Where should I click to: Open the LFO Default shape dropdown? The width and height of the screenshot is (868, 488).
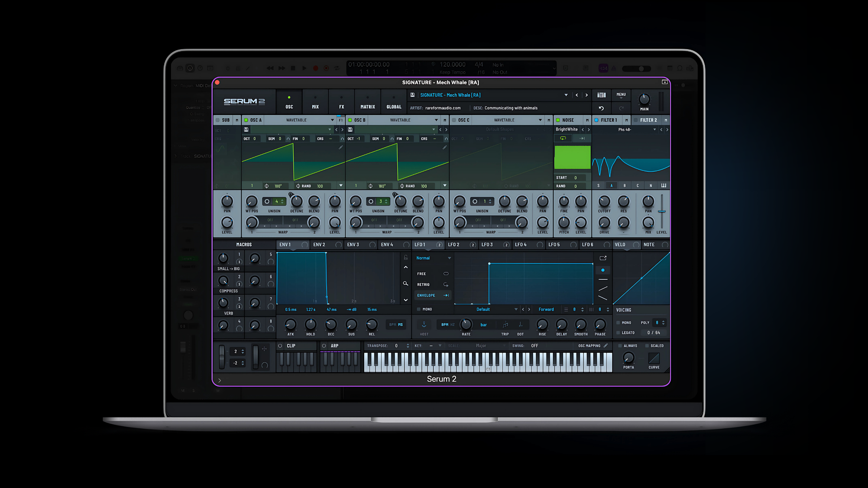pyautogui.click(x=516, y=309)
